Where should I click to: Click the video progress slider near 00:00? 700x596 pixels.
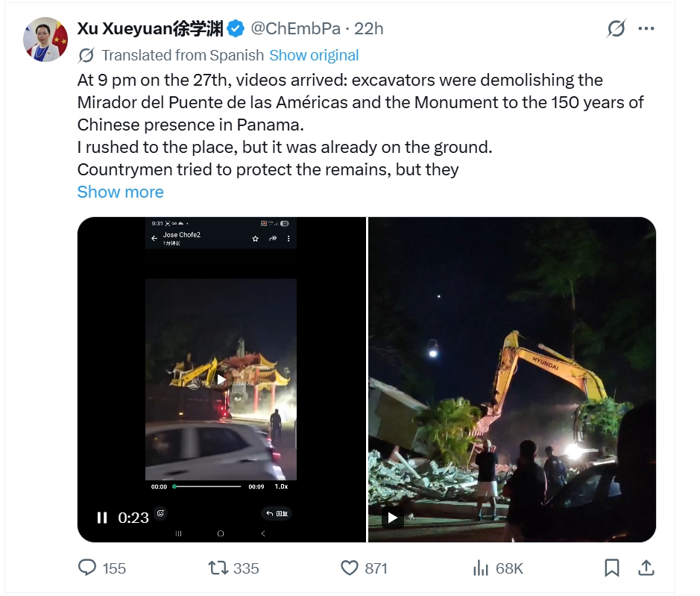click(x=174, y=486)
